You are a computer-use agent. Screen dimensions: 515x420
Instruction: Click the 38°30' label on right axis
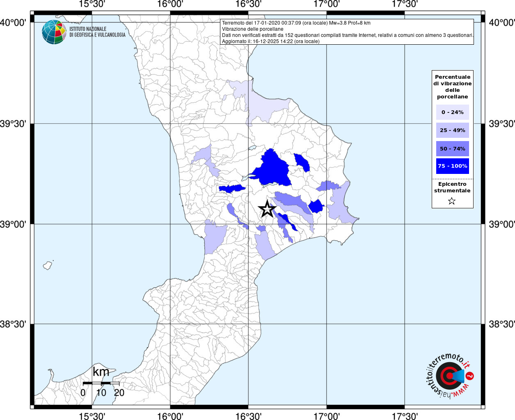click(501, 324)
